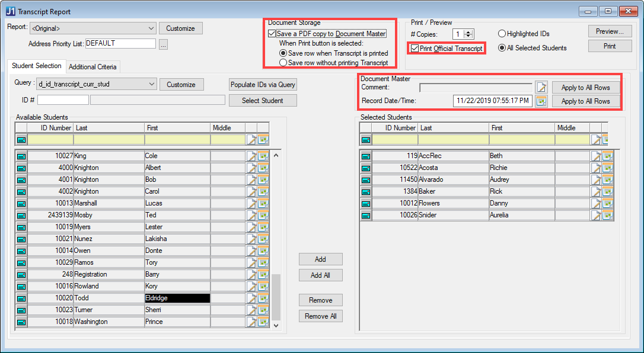Viewport: 644px width, 353px height.
Task: Select the row marker icon for Registration Barry
Action: tap(21, 275)
